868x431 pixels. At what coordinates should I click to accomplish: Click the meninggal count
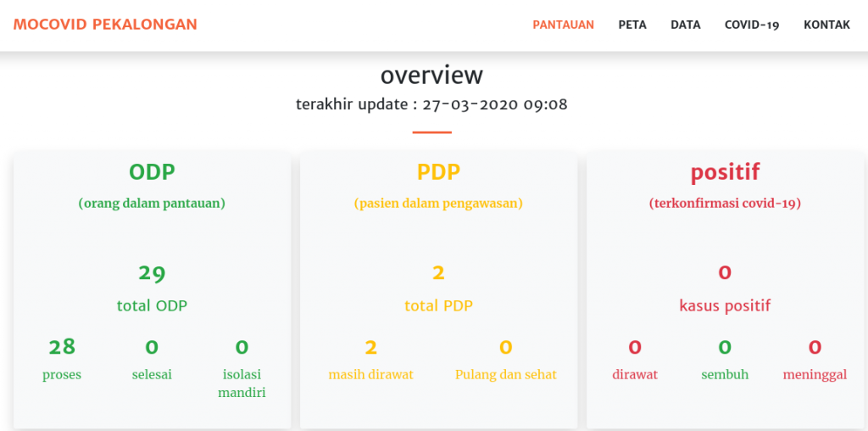(815, 346)
